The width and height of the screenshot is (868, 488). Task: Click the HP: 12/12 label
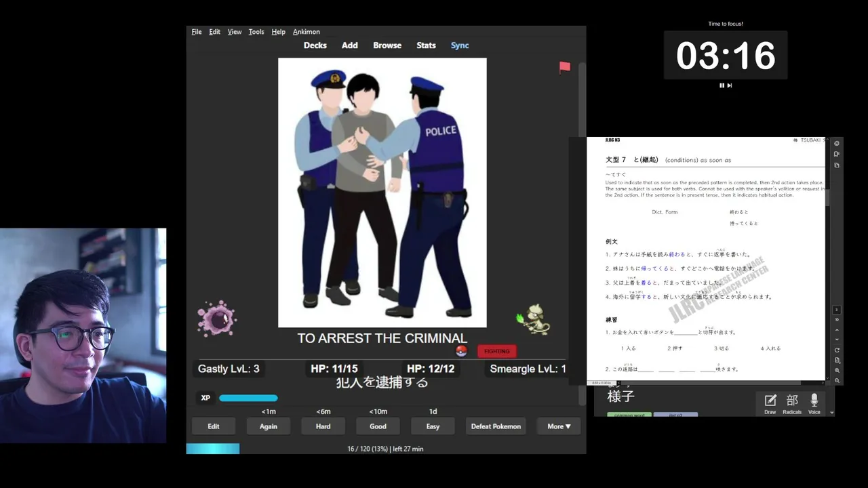click(431, 369)
